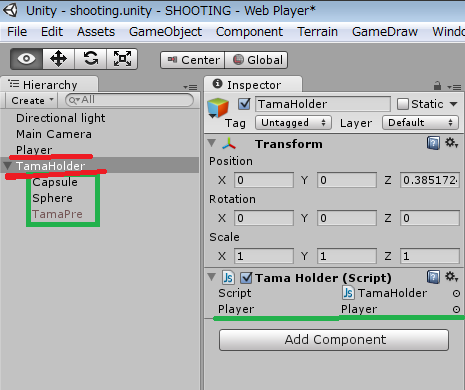The image size is (465, 390).
Task: Click the Scale Y field
Action: 347,256
